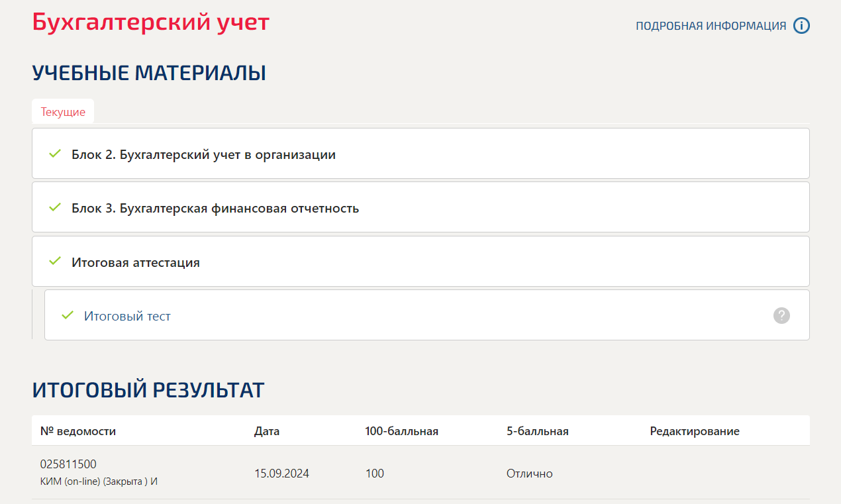Click the Дата column header
841x504 pixels.
click(x=267, y=431)
